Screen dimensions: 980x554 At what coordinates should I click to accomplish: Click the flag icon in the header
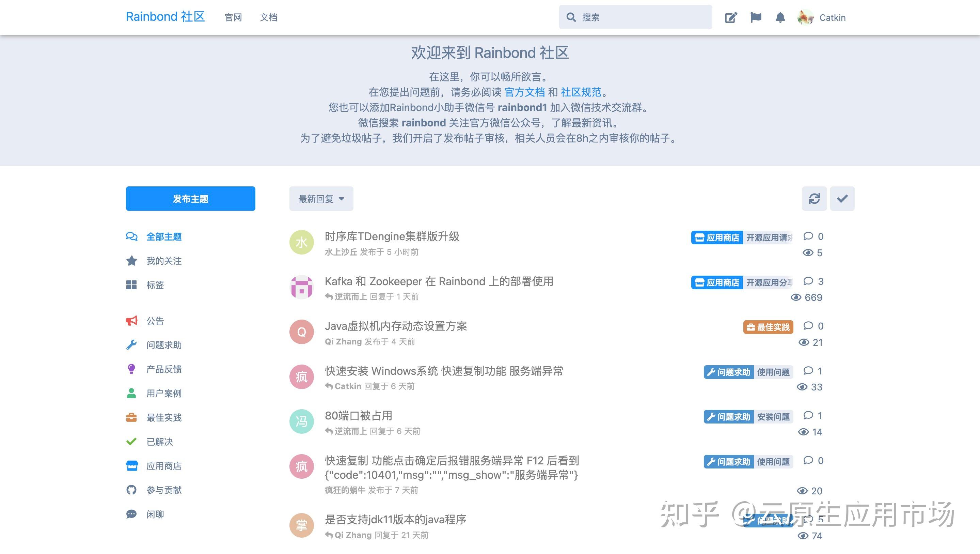[x=756, y=17]
